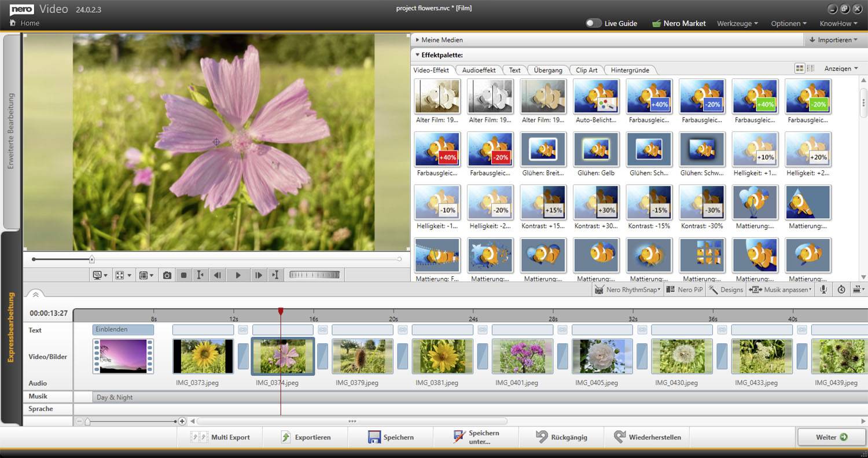Select the IMG_0401.jpeg clip in timeline
The image size is (868, 458).
[522, 356]
